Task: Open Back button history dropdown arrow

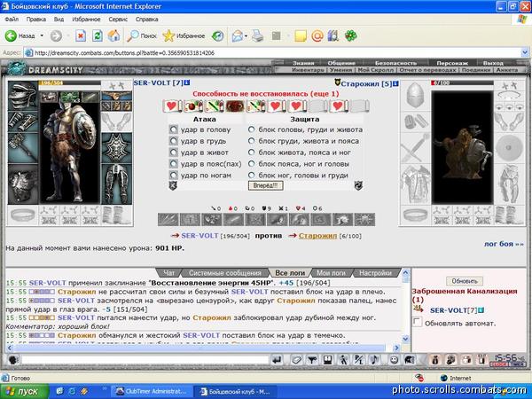Action: (x=42, y=35)
